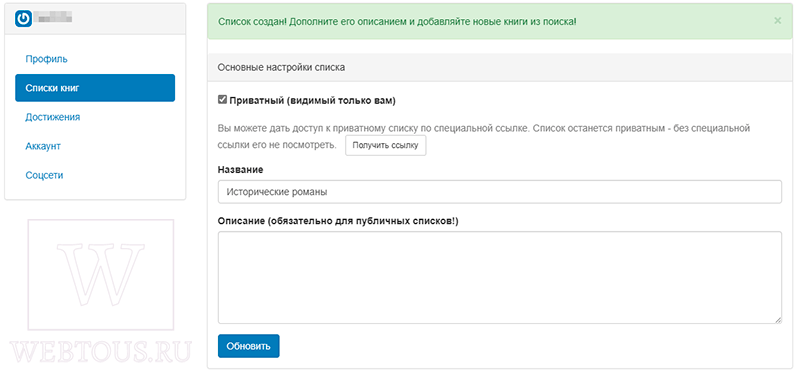The height and width of the screenshot is (373, 800).
Task: Click the 'Приватный (видимый только вам)' label
Action: pyautogui.click(x=312, y=101)
